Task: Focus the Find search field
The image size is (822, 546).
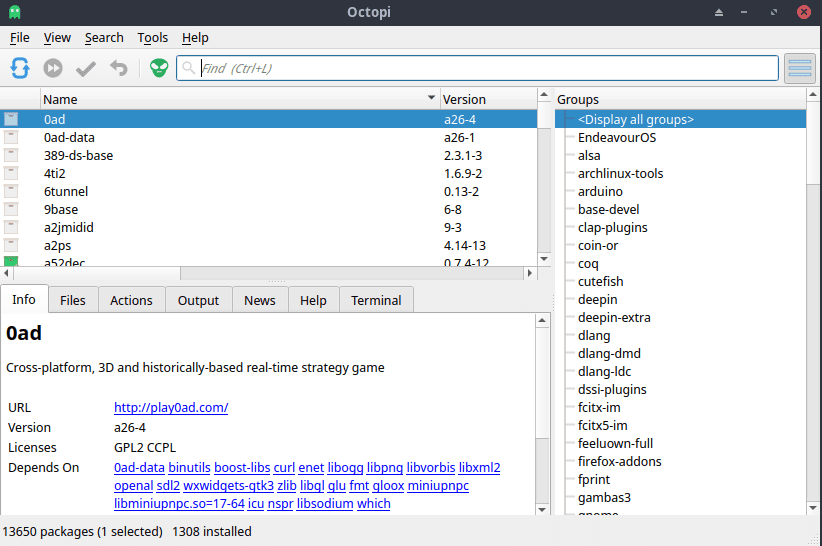Action: pos(477,68)
